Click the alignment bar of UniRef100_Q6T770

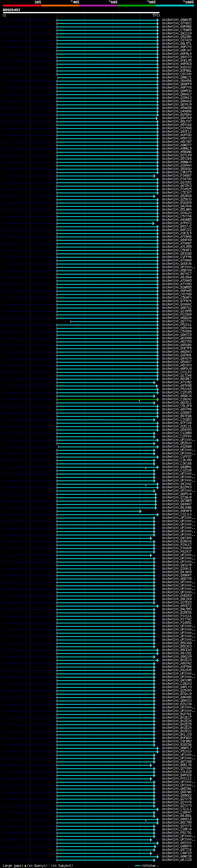pyautogui.click(x=114, y=321)
